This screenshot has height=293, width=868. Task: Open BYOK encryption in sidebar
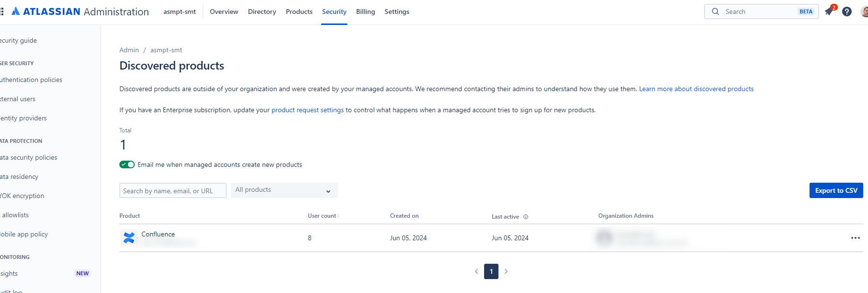point(22,196)
